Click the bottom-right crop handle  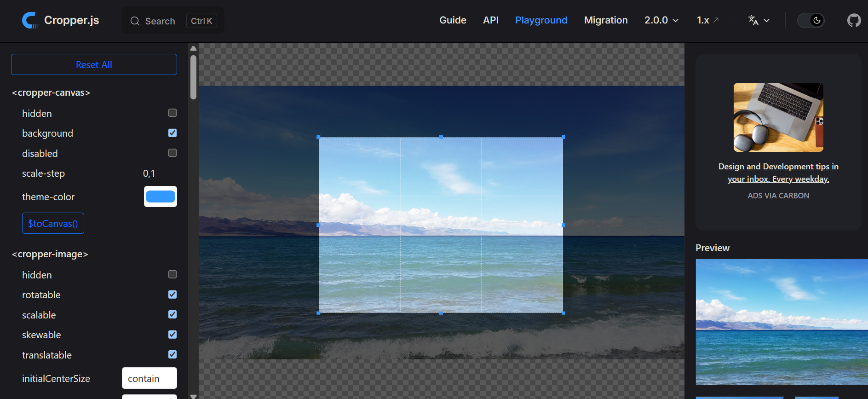(563, 313)
